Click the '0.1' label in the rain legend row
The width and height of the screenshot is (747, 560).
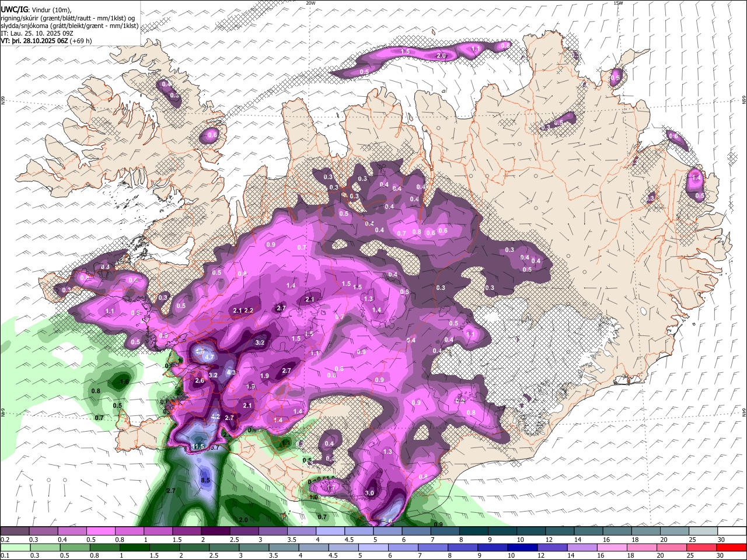pos(5,556)
